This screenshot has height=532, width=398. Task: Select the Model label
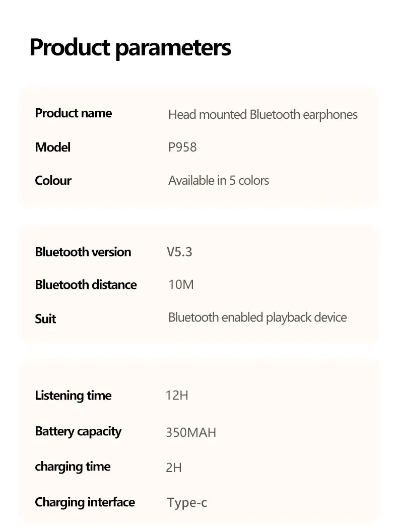(52, 147)
